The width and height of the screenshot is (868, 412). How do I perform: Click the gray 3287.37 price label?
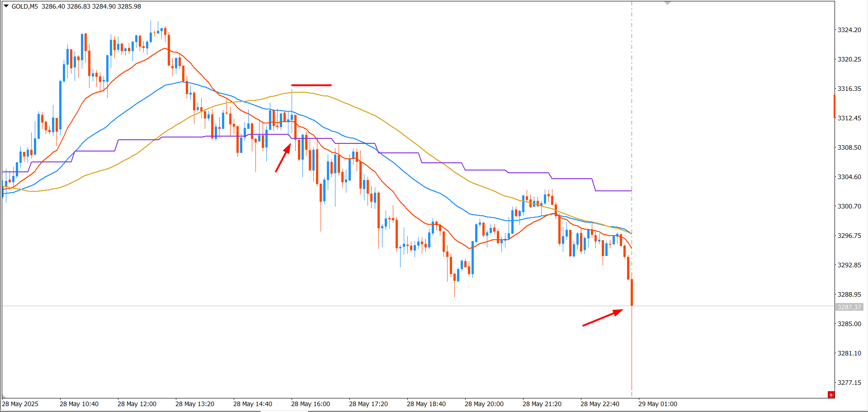click(x=849, y=307)
